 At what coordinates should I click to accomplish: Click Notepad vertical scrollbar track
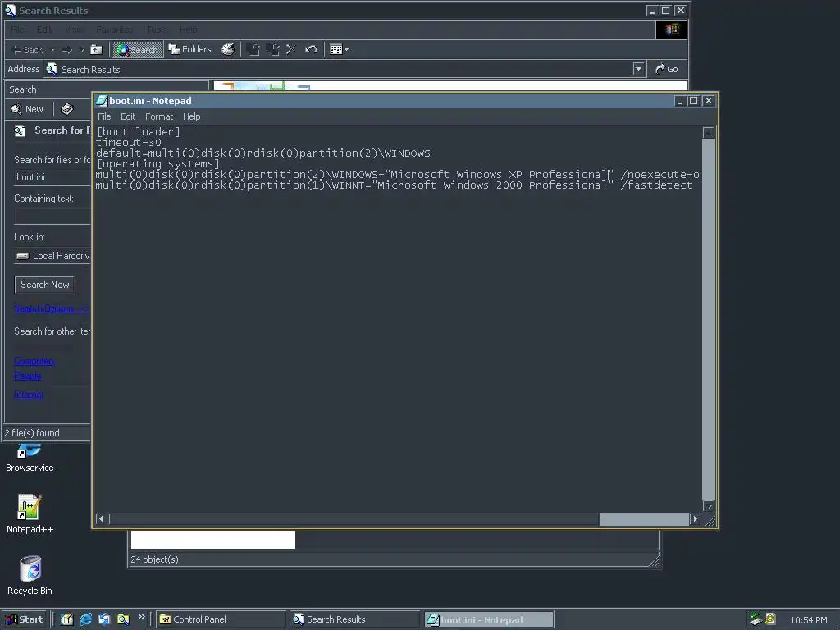[708, 320]
